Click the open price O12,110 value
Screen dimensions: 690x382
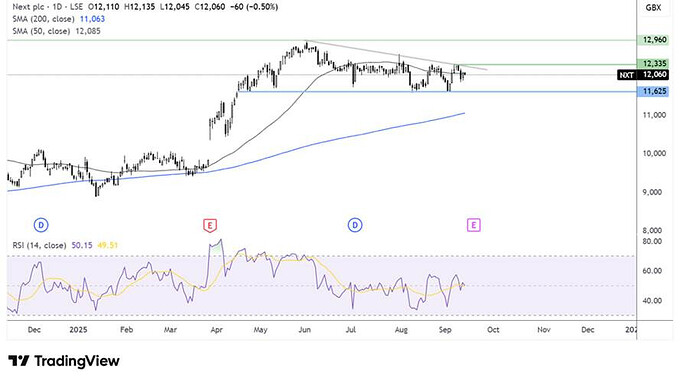click(103, 7)
